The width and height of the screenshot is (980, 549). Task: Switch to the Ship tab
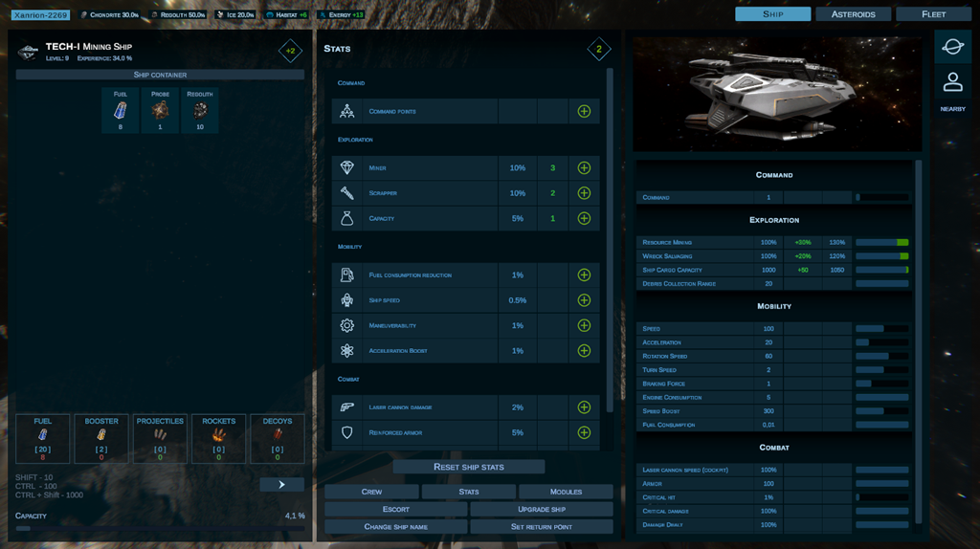point(772,13)
